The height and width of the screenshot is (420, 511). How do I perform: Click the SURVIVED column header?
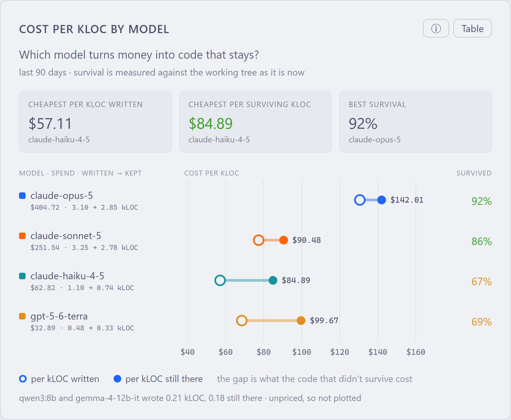(474, 173)
